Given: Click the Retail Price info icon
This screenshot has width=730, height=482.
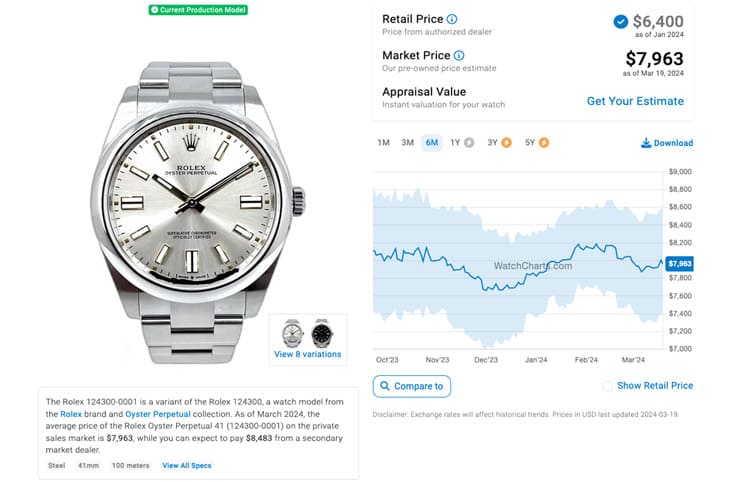Looking at the screenshot, I should (452, 19).
